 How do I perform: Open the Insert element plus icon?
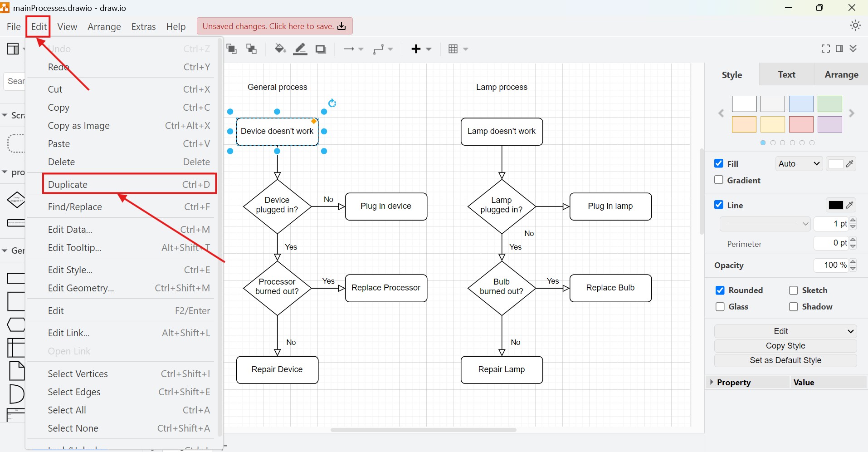pyautogui.click(x=417, y=49)
